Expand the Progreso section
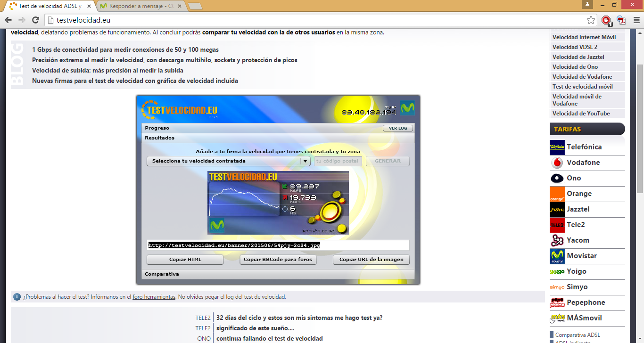Image resolution: width=644 pixels, height=343 pixels. tap(278, 128)
